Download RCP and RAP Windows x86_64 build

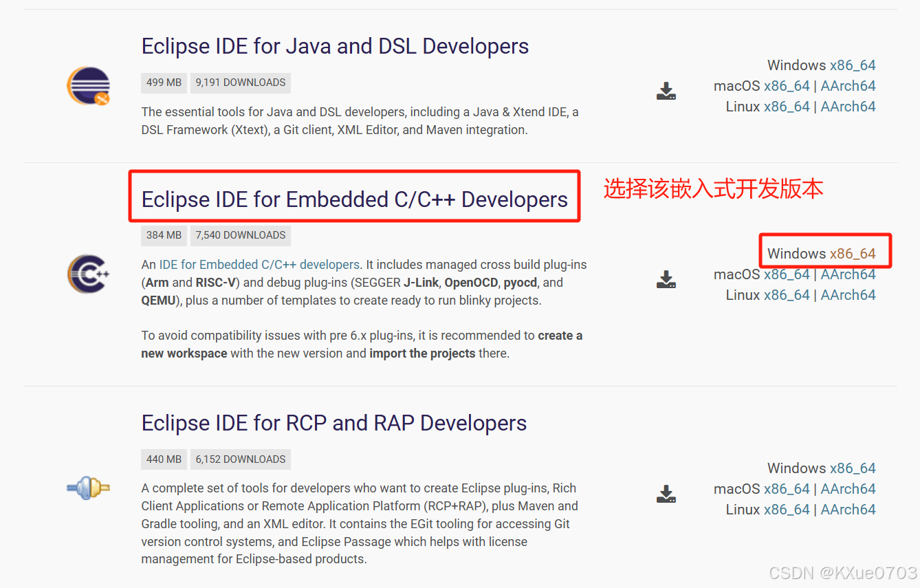(853, 468)
